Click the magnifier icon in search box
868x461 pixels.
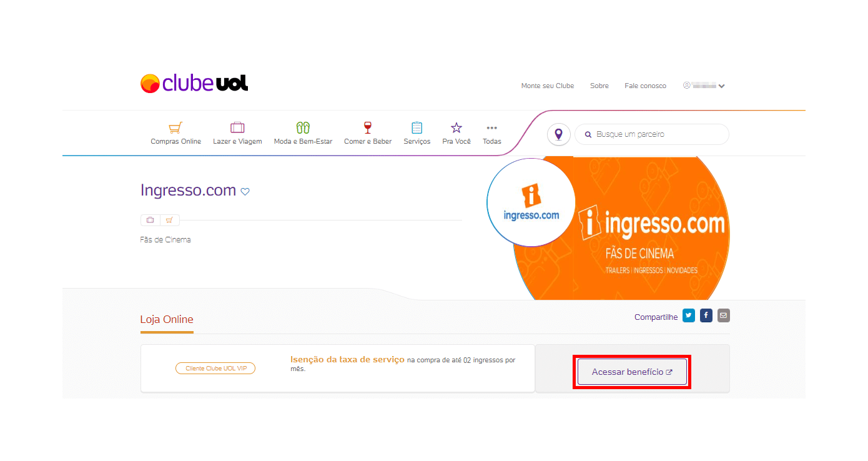[x=588, y=134]
